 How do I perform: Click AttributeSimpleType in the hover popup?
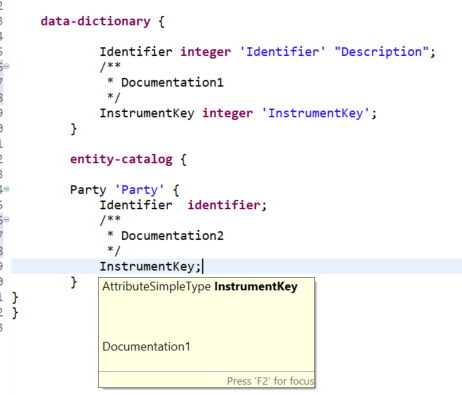tap(156, 287)
